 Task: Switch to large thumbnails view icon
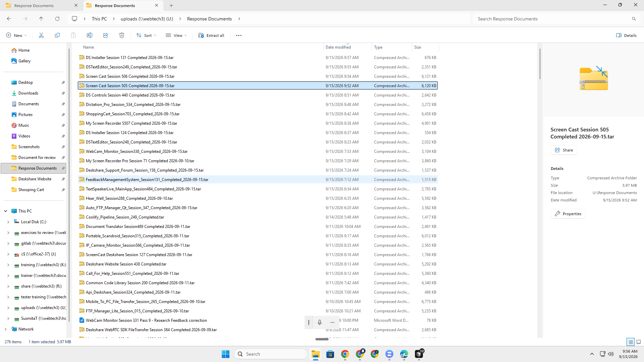(639, 342)
